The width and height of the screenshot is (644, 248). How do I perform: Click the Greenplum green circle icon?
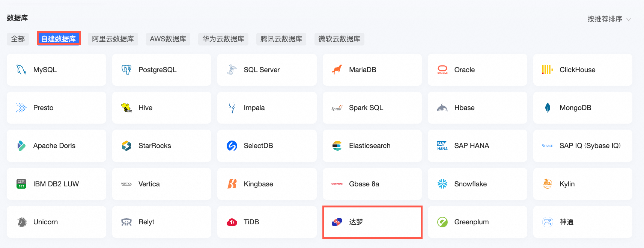[x=442, y=222]
